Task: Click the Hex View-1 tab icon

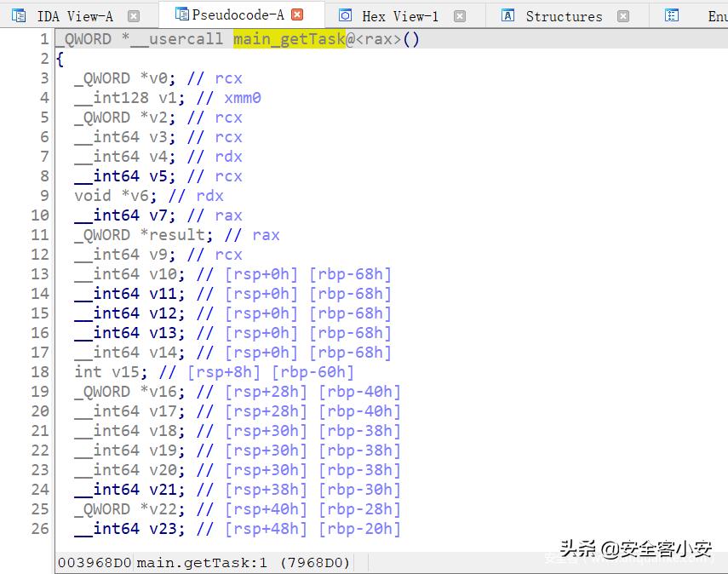Action: point(345,16)
